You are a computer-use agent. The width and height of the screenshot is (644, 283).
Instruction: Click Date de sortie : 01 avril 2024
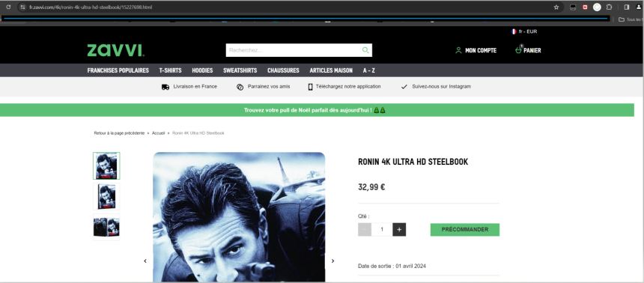(392, 267)
